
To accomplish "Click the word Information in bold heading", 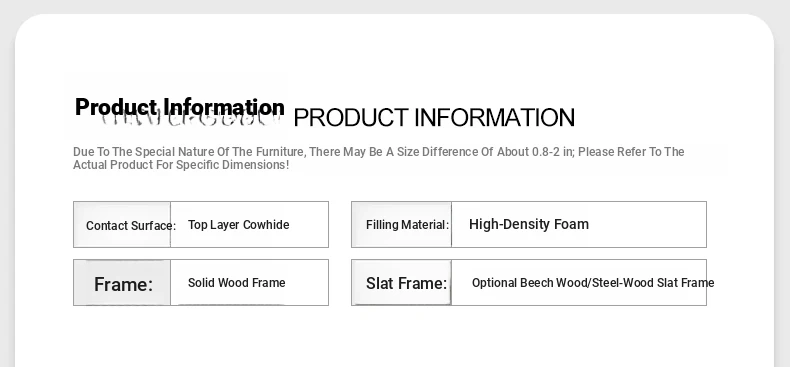I will (224, 107).
